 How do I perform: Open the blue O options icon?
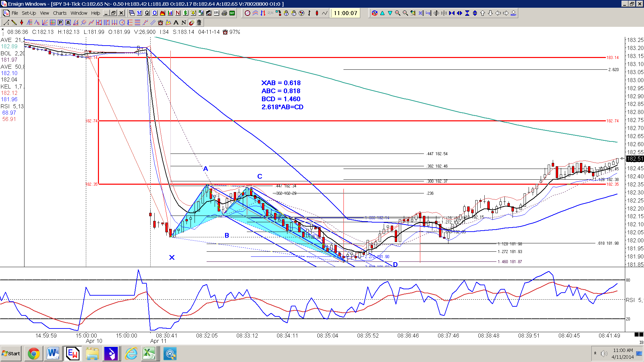(155, 13)
